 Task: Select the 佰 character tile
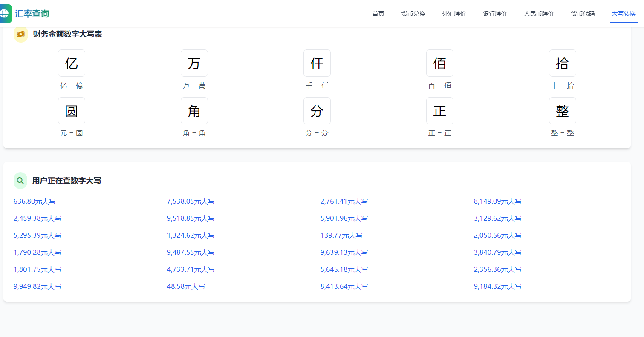click(440, 63)
